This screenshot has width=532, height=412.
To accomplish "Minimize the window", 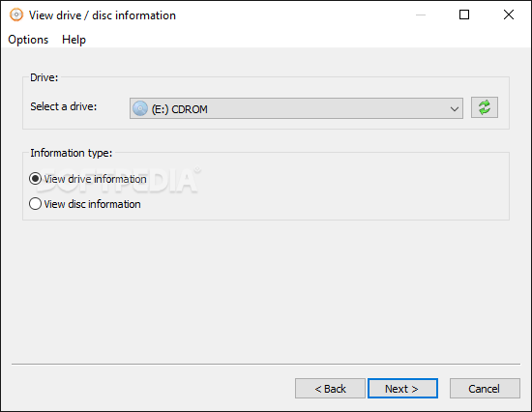I will pyautogui.click(x=421, y=15).
